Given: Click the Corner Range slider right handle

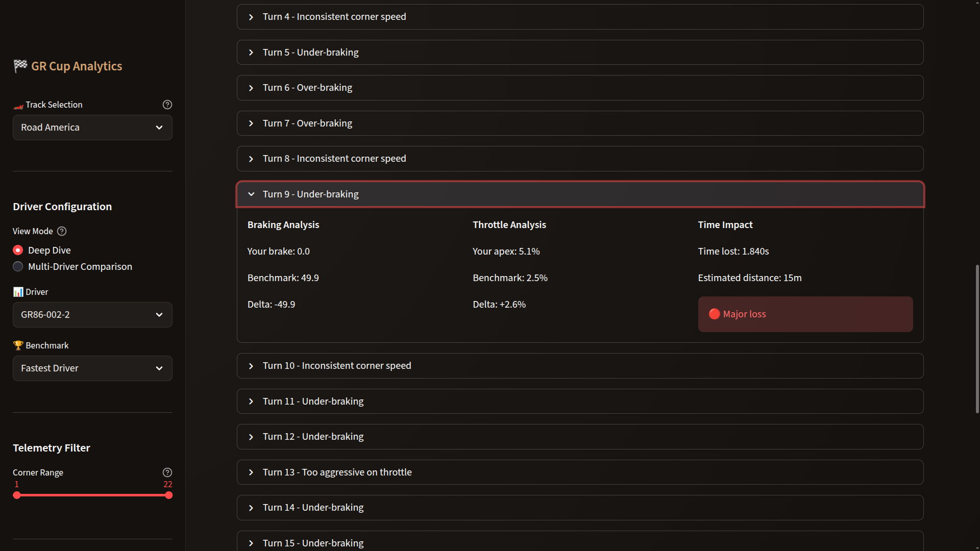Looking at the screenshot, I should [x=169, y=495].
